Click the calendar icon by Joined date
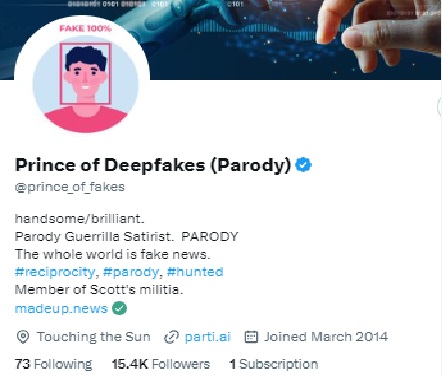The width and height of the screenshot is (442, 376). pyautogui.click(x=251, y=337)
